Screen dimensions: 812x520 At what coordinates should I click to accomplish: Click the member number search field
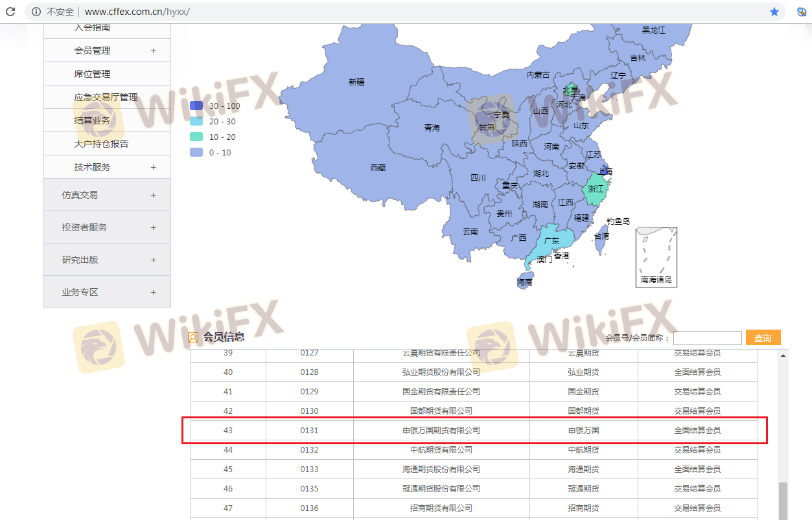click(x=707, y=338)
